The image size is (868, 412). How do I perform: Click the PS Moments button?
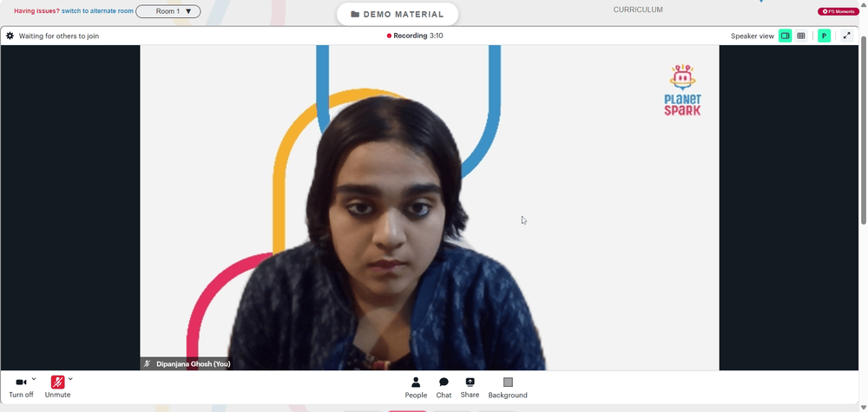point(838,11)
